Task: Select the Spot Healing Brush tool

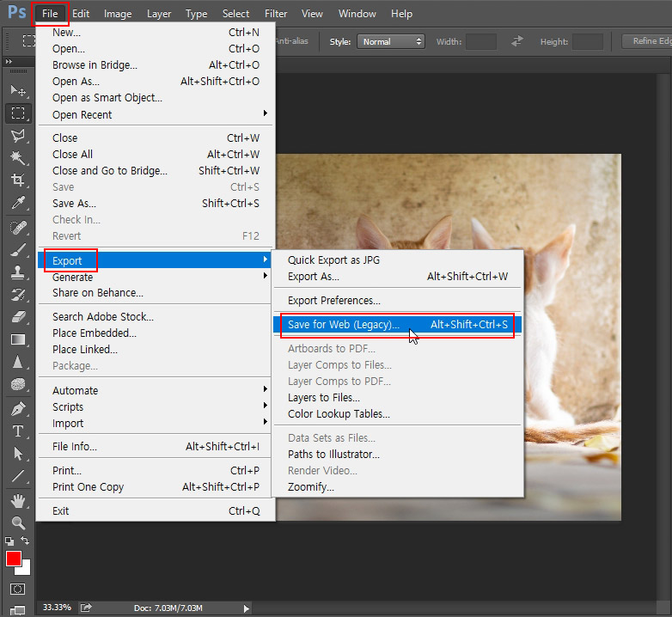Action: [17, 228]
